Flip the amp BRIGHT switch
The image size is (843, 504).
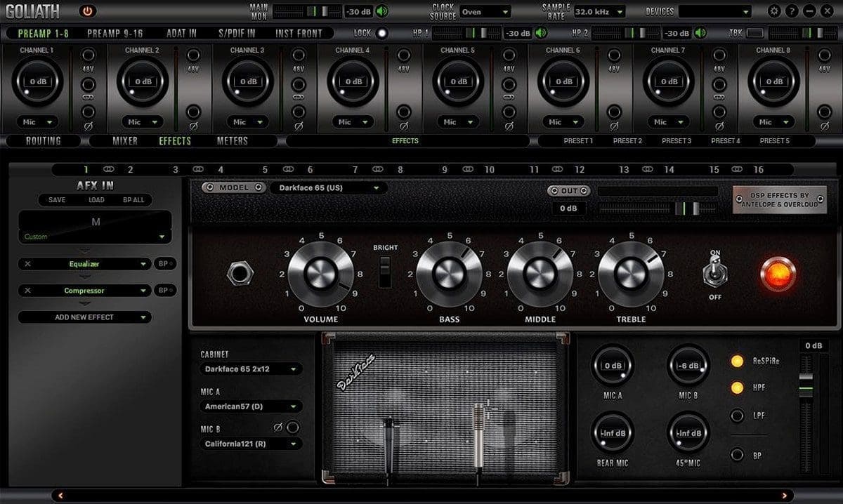click(384, 272)
